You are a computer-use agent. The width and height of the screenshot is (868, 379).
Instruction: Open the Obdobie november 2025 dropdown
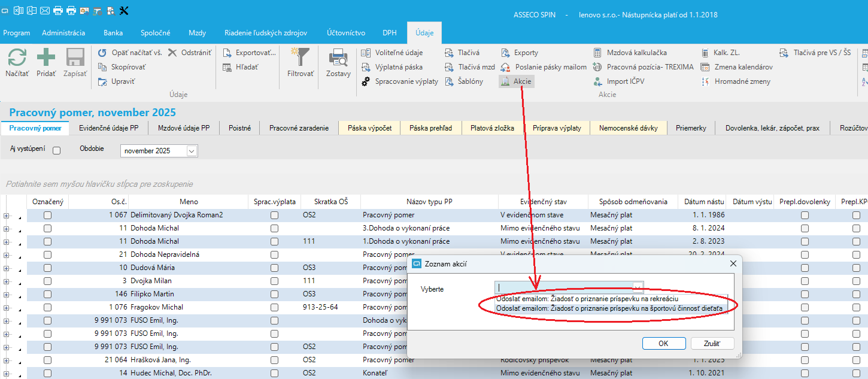(x=192, y=151)
